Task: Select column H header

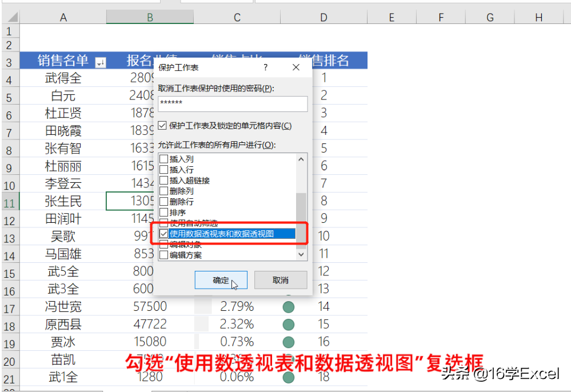Action: pyautogui.click(x=539, y=17)
